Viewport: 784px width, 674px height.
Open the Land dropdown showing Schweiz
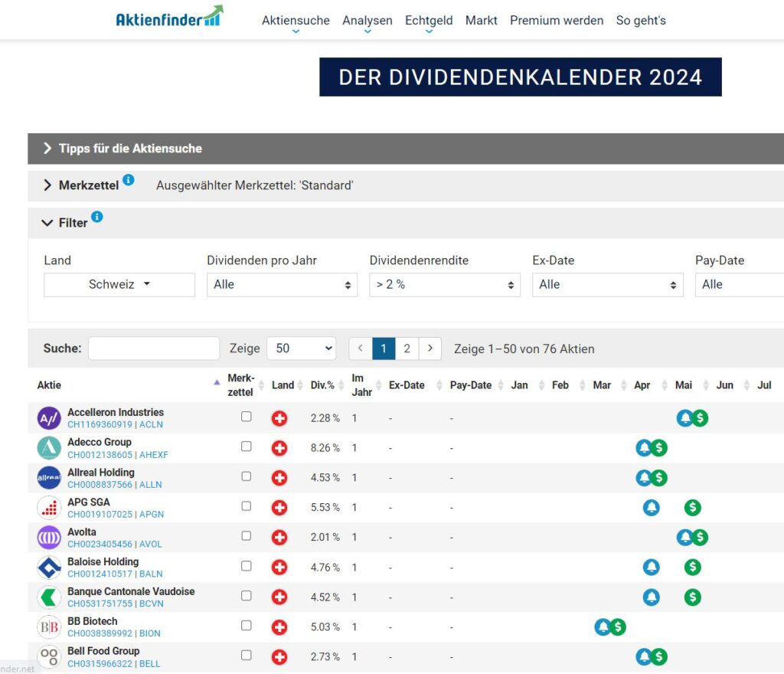pyautogui.click(x=119, y=284)
